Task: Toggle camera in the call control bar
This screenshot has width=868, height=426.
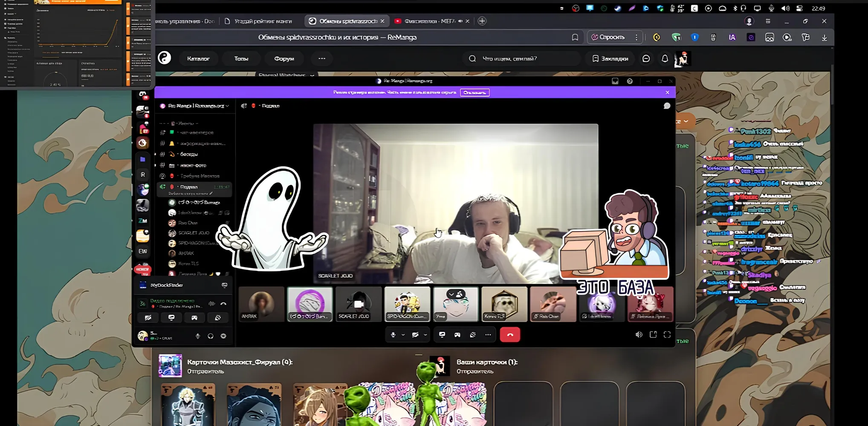Action: (x=415, y=335)
